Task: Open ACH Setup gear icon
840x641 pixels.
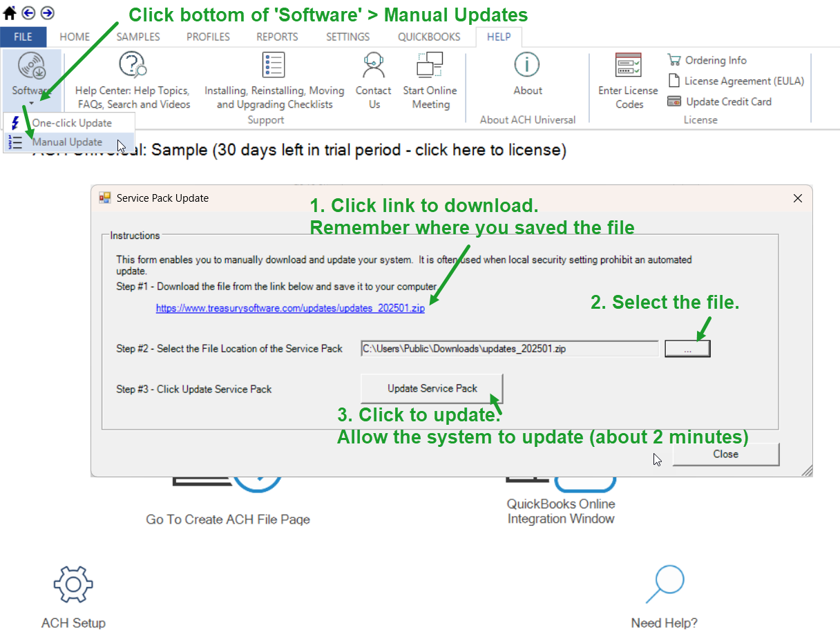Action: [73, 585]
